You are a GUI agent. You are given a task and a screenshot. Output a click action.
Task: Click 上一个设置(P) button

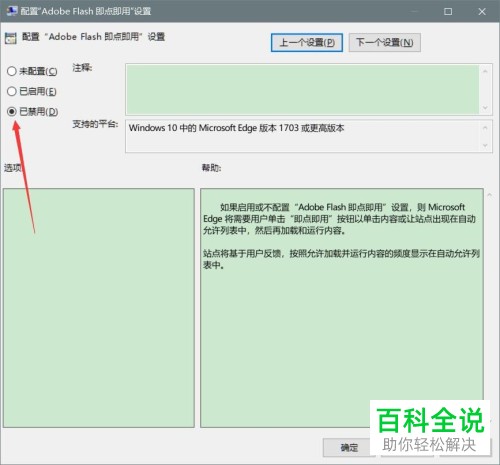307,42
